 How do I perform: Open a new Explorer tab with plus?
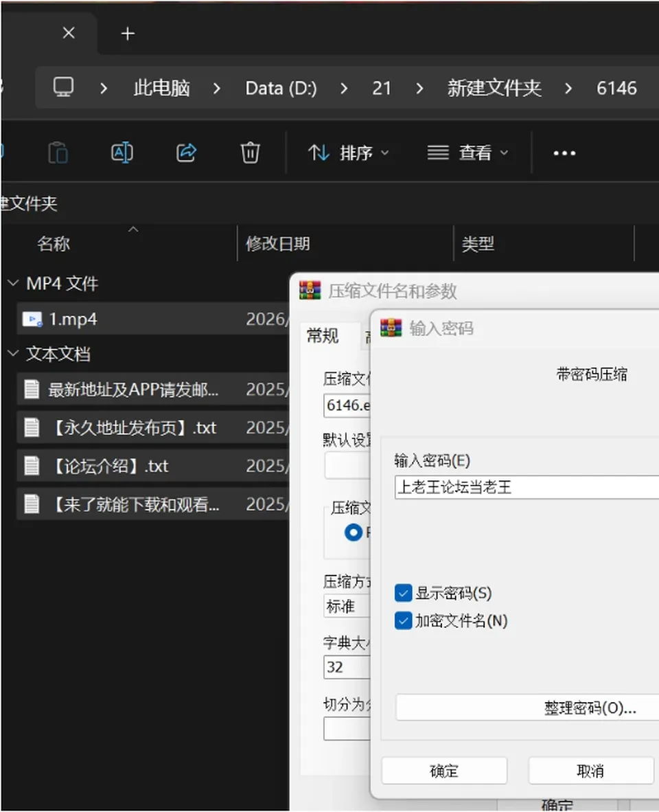(128, 34)
